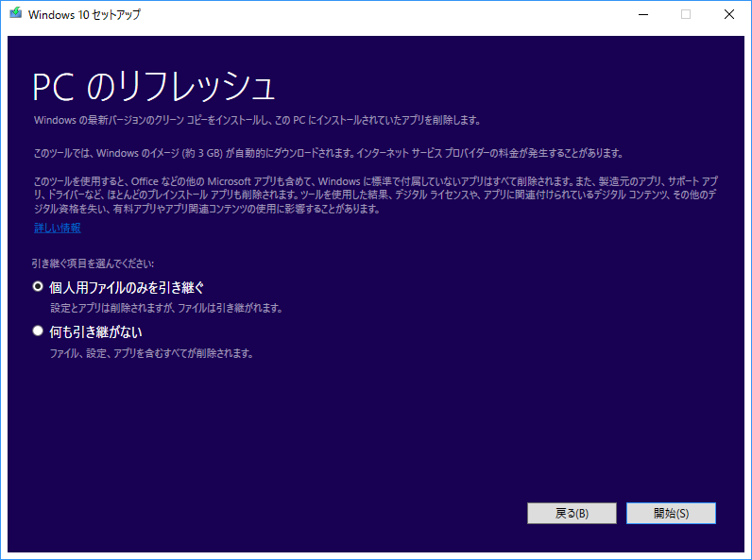Viewport: 752px width, 560px height.
Task: Click the first description line about クリーン コピー
Action: 258,120
